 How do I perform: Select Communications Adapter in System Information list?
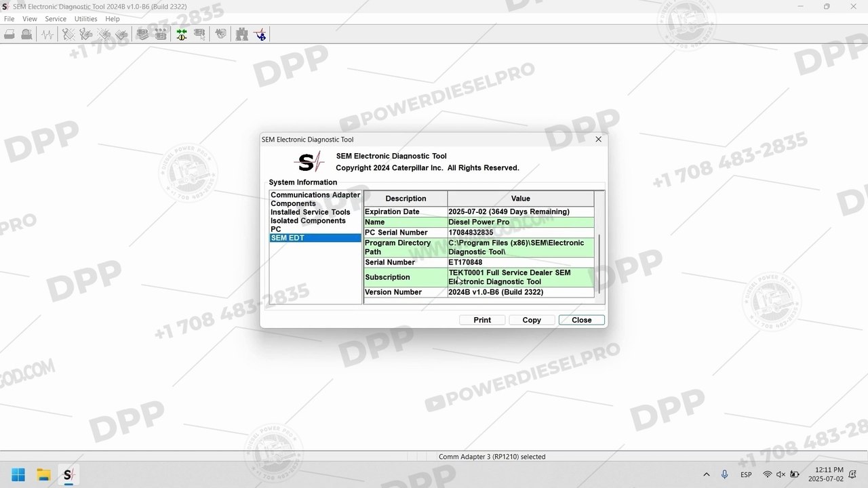[315, 195]
